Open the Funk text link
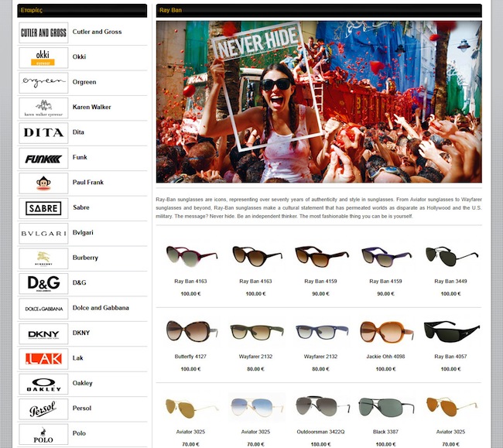This screenshot has height=448, width=503. click(x=80, y=157)
